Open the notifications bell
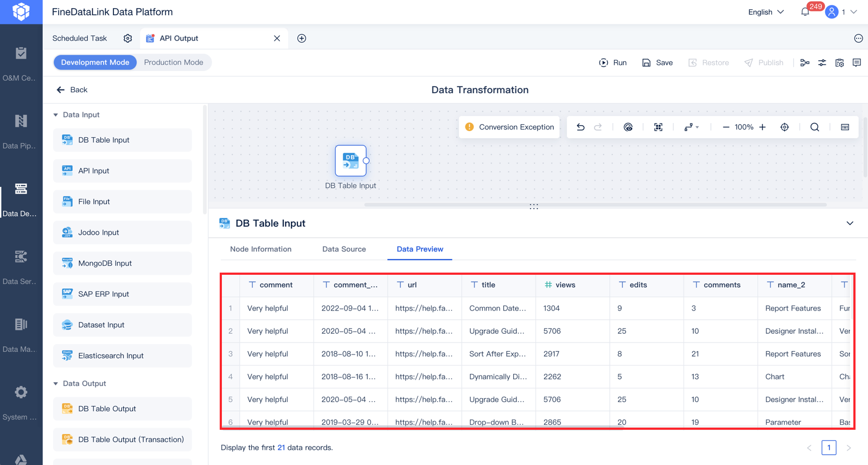This screenshot has height=465, width=868. pos(805,12)
